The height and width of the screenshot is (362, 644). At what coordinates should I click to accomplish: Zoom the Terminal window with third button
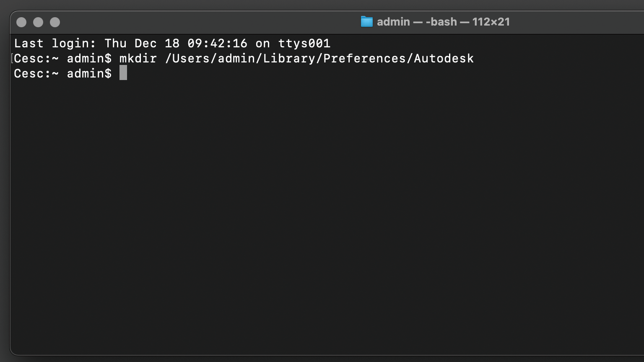coord(55,22)
